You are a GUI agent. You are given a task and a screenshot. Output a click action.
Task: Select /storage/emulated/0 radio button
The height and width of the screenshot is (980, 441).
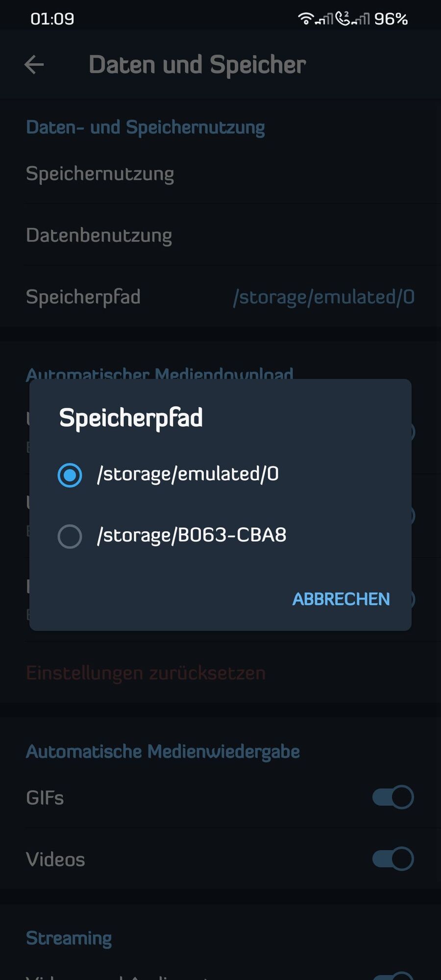coord(70,475)
